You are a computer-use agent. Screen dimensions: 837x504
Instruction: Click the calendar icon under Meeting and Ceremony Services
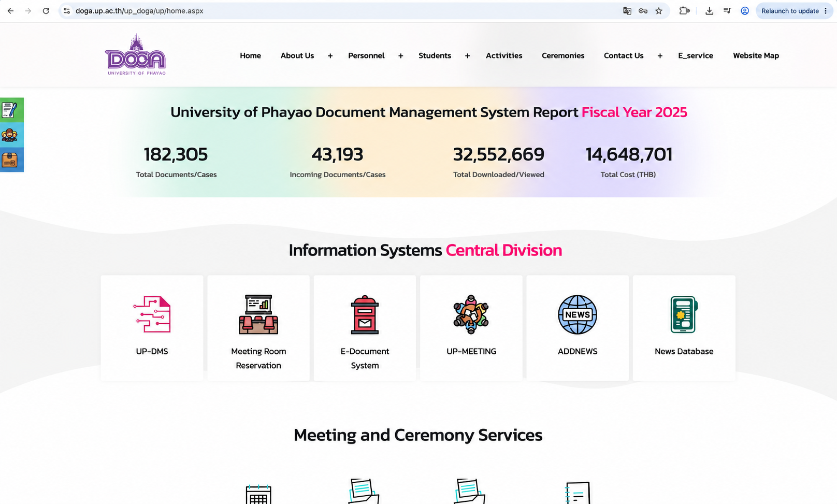(x=258, y=494)
